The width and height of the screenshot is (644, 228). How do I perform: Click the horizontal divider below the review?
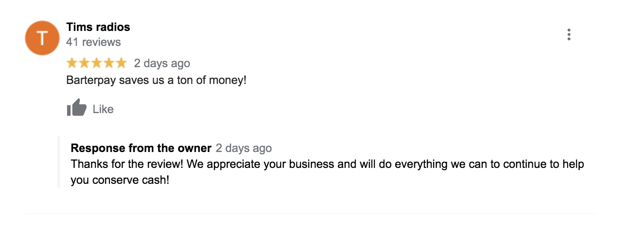pyautogui.click(x=311, y=214)
